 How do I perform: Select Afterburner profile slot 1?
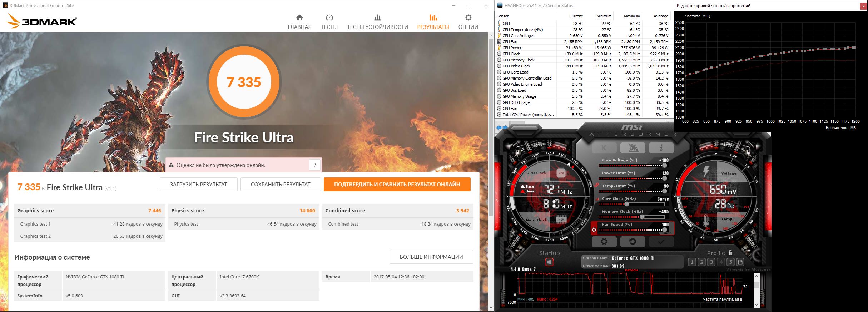692,262
